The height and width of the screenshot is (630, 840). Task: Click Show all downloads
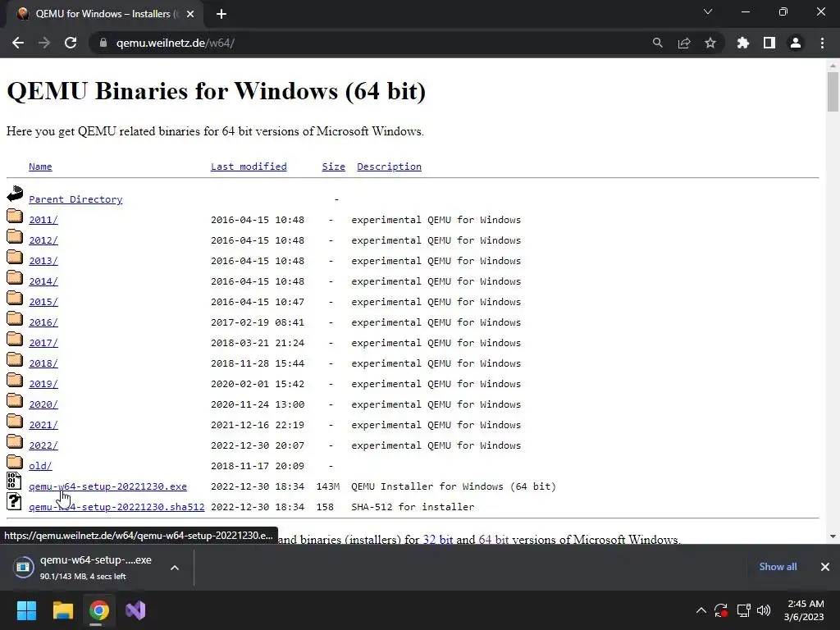(778, 567)
